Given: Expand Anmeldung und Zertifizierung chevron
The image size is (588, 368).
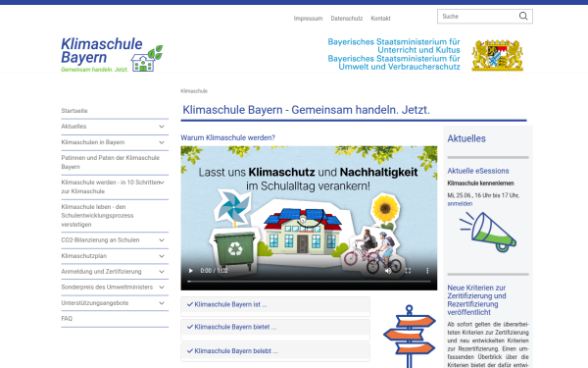Looking at the screenshot, I should [x=162, y=272].
